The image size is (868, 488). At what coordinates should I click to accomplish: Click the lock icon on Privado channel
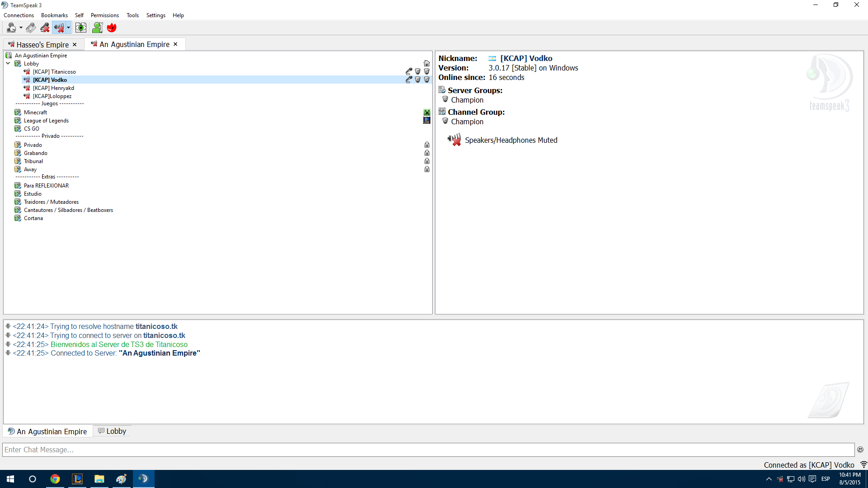(x=427, y=145)
